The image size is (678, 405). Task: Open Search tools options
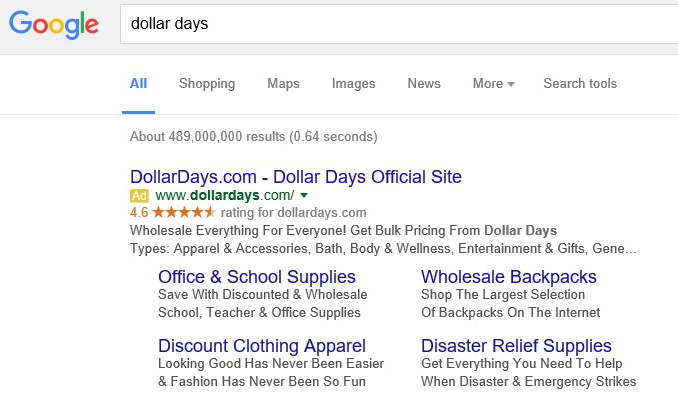pyautogui.click(x=580, y=84)
